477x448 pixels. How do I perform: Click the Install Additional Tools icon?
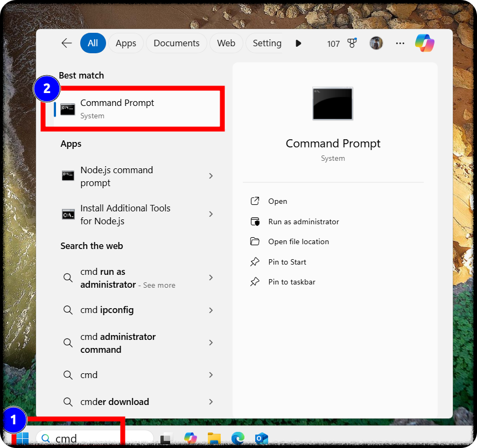coord(68,214)
